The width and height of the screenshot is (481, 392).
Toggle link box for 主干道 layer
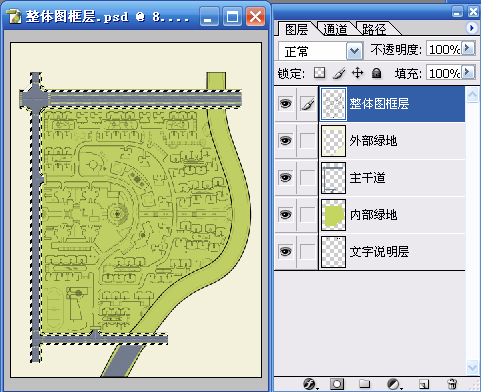point(307,178)
